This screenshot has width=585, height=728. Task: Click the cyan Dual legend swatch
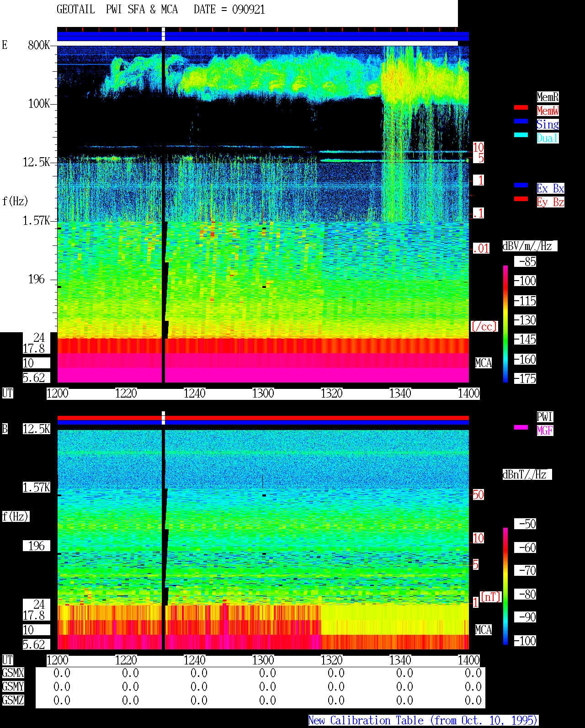click(521, 135)
